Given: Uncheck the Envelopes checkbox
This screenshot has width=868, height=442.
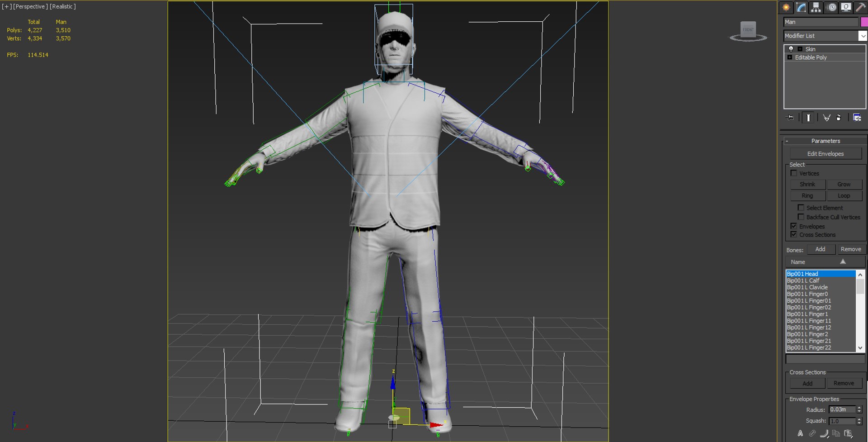Looking at the screenshot, I should (x=793, y=226).
